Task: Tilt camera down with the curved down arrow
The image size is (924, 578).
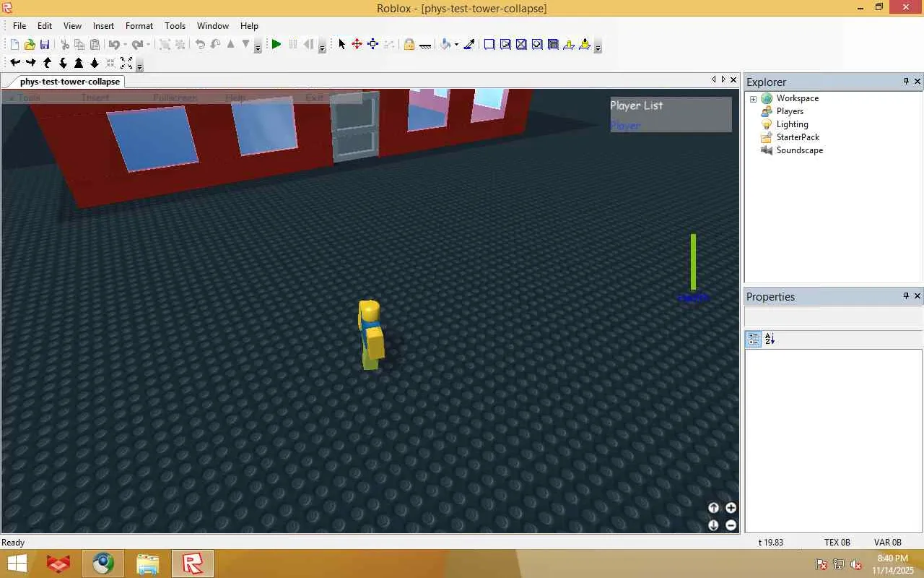Action: [63, 63]
